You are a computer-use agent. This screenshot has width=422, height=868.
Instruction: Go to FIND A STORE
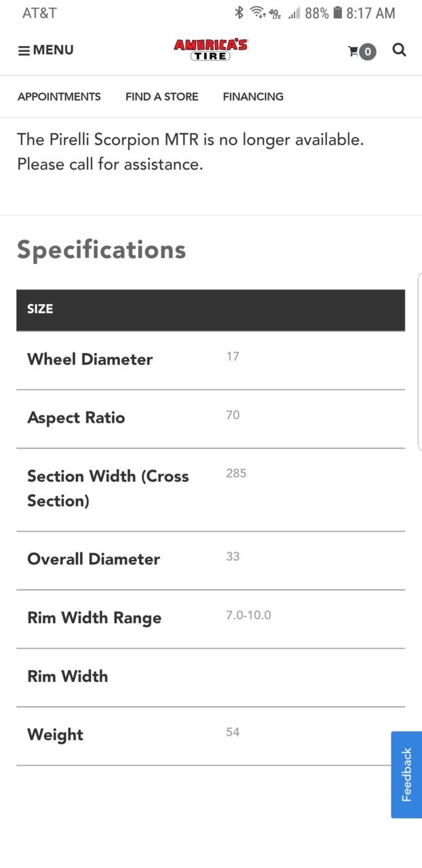[x=161, y=96]
